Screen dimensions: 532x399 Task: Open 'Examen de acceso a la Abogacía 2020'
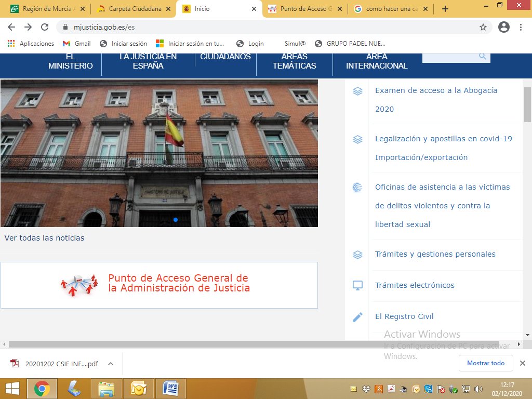[x=436, y=100]
